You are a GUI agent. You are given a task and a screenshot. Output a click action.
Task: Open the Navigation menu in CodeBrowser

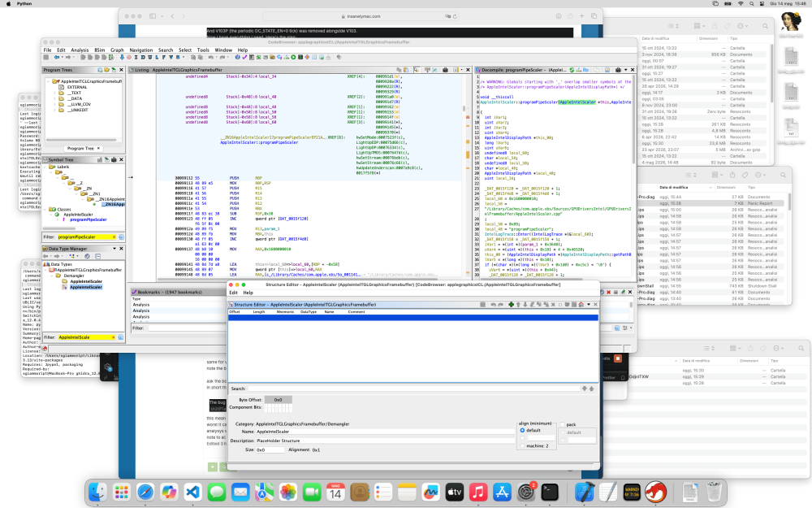click(x=140, y=50)
